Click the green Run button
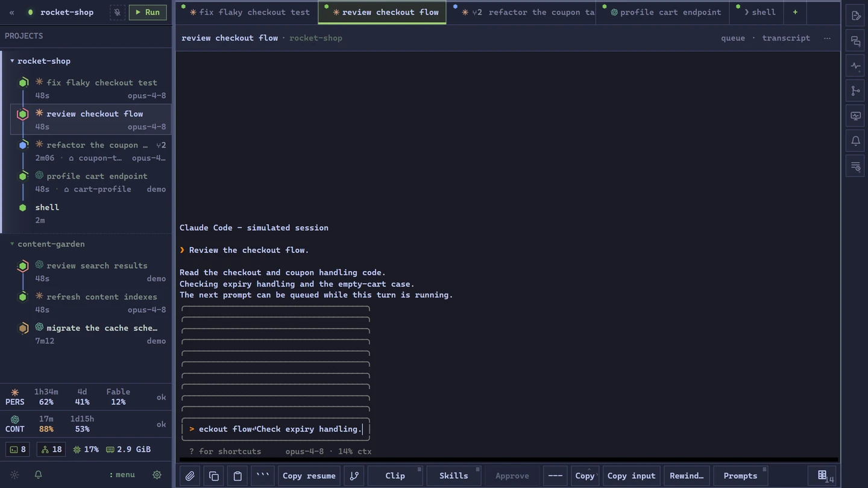The height and width of the screenshot is (488, 868). [148, 12]
